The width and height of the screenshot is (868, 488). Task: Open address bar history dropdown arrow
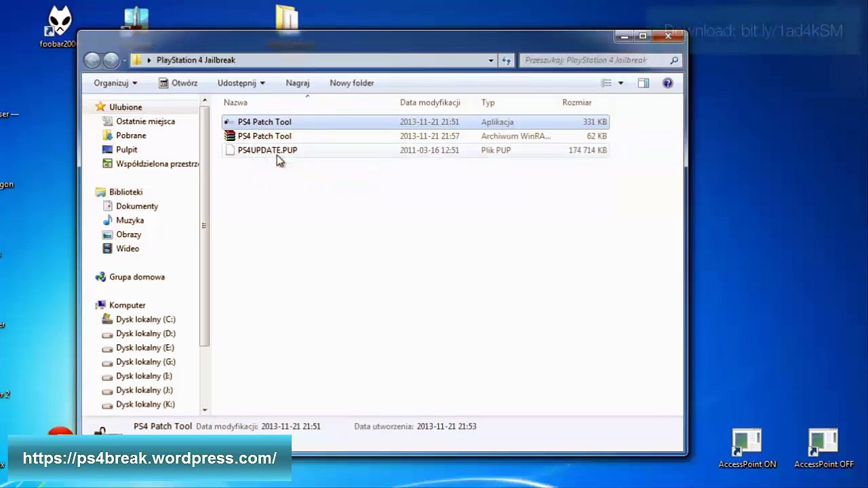491,60
